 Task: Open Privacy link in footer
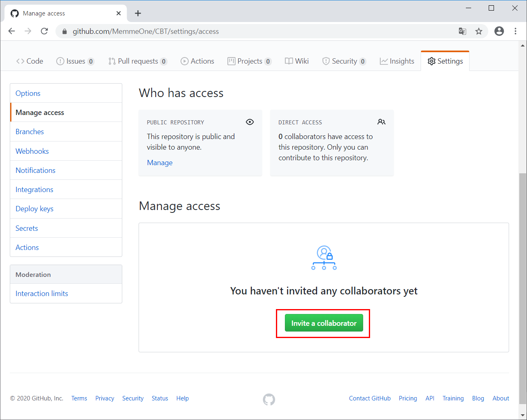(x=105, y=398)
